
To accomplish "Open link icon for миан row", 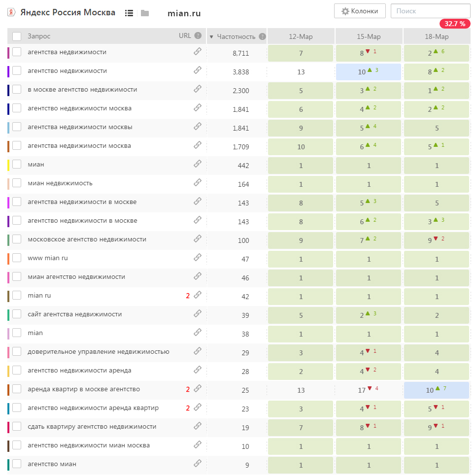I will [x=198, y=164].
